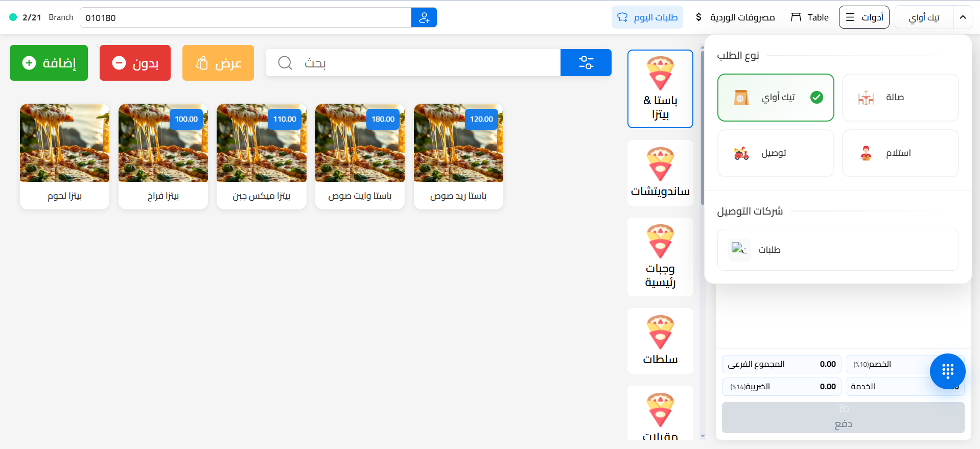Click the نوع الطلب section heading
Image resolution: width=980 pixels, height=449 pixels.
coord(738,55)
